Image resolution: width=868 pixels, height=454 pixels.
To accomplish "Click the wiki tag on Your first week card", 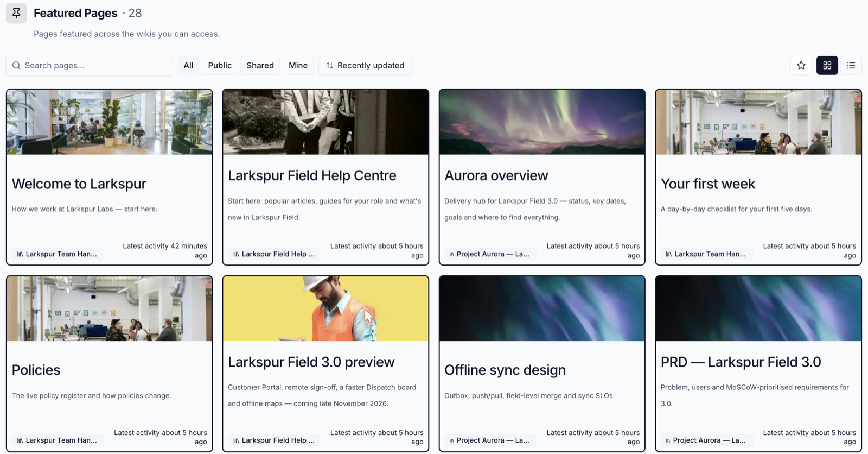I will point(707,254).
